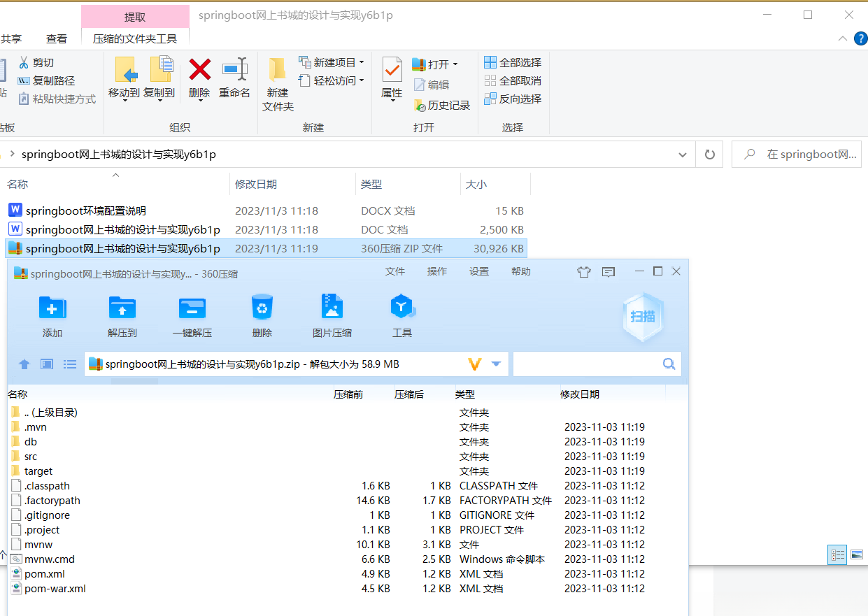Switch Explorer to details view icon
The width and height of the screenshot is (868, 616).
(837, 555)
